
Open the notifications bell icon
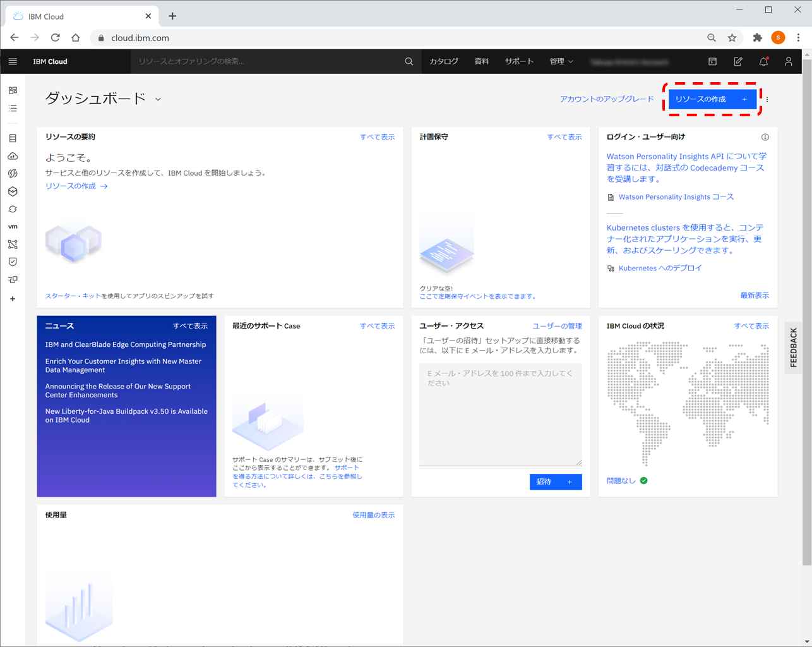click(763, 61)
